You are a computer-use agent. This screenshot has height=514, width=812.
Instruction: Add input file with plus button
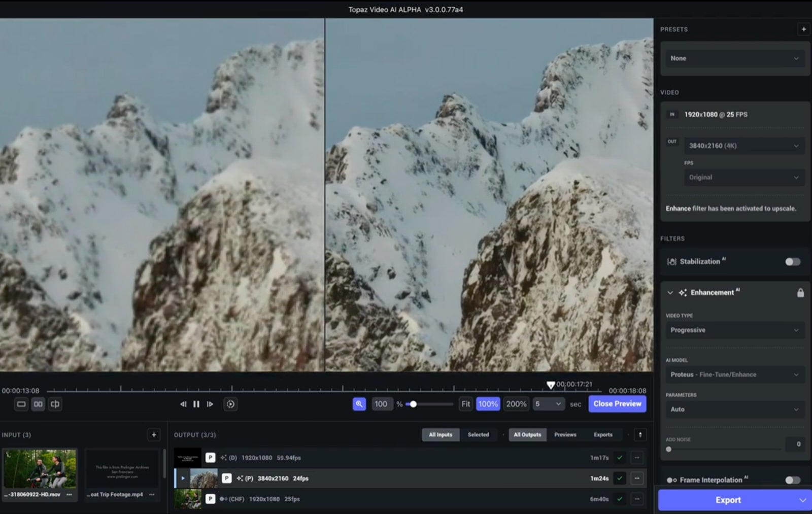pos(154,435)
